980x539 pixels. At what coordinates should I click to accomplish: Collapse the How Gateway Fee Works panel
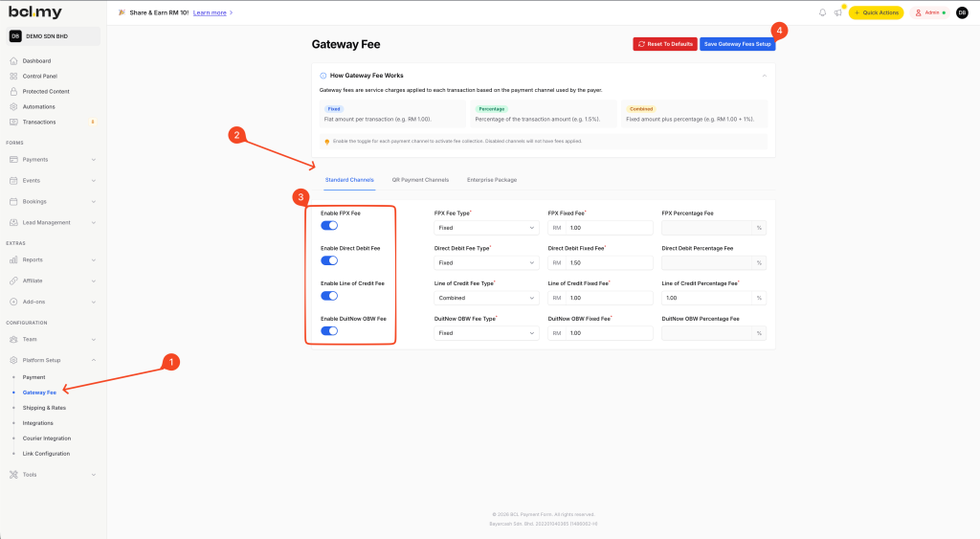pyautogui.click(x=763, y=75)
